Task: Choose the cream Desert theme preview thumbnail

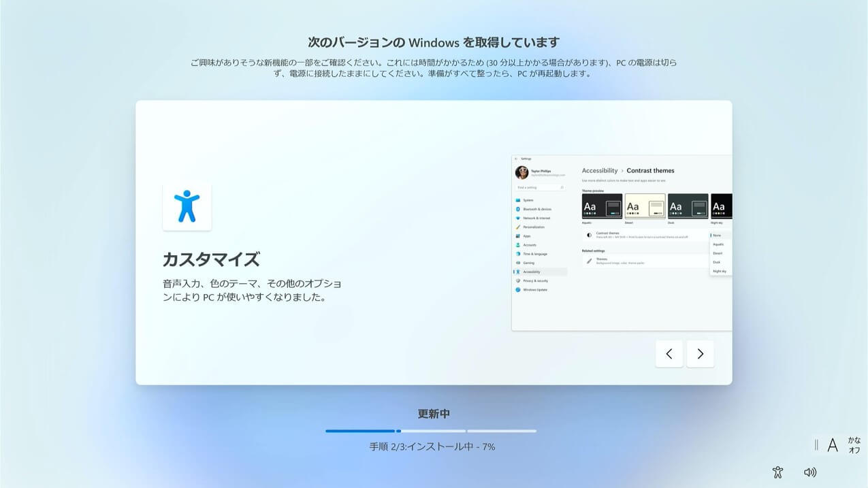Action: [x=645, y=206]
